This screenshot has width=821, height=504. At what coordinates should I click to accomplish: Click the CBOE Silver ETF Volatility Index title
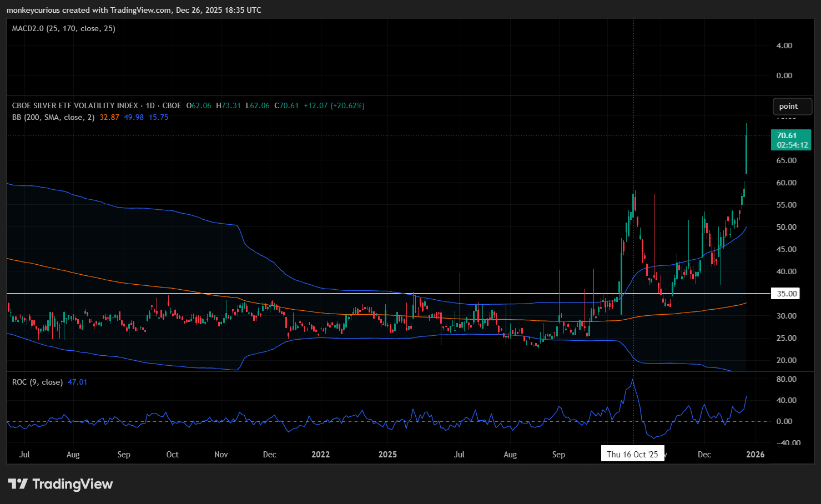tap(75, 105)
